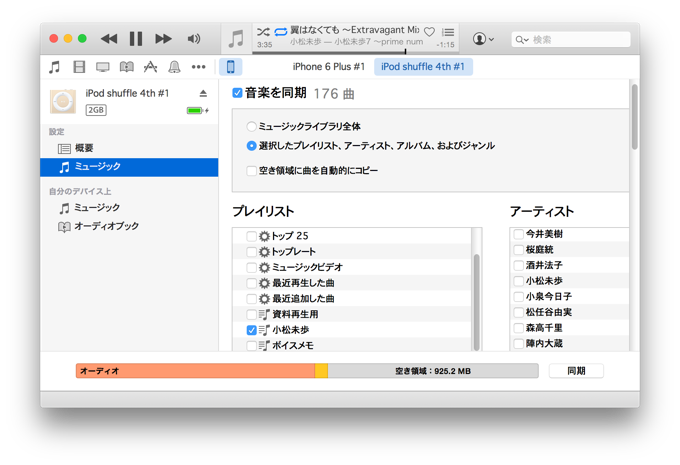Screen dimensions: 680x465
Task: Toggle shuffle playback icon
Action: [x=263, y=32]
